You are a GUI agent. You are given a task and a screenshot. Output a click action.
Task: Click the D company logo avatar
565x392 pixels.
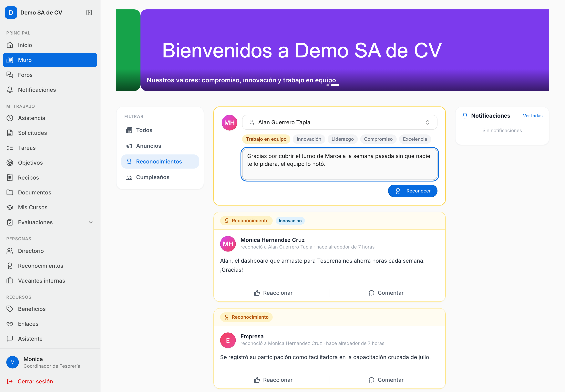click(x=11, y=13)
